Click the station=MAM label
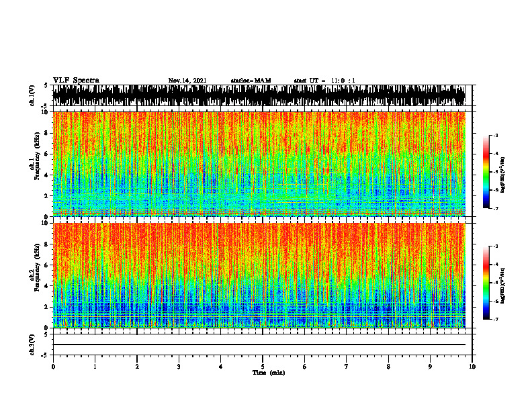Viewport: 532px width, 411px height. tap(251, 81)
